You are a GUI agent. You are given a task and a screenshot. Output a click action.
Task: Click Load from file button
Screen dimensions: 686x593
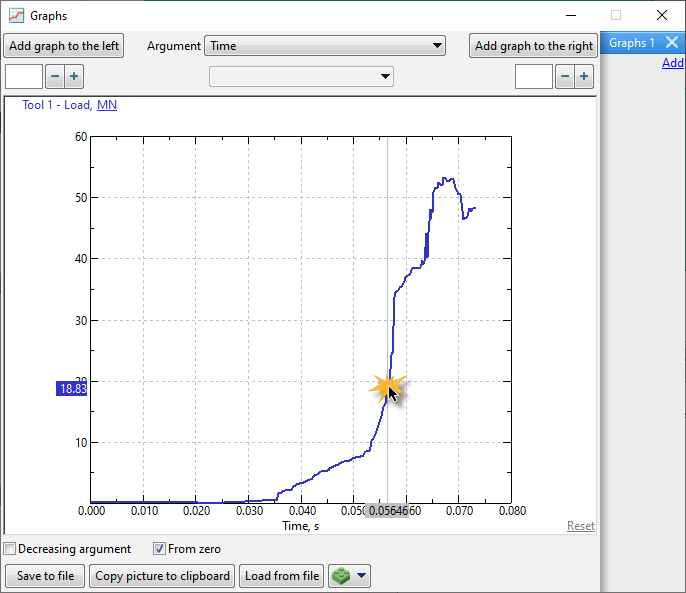coord(282,576)
